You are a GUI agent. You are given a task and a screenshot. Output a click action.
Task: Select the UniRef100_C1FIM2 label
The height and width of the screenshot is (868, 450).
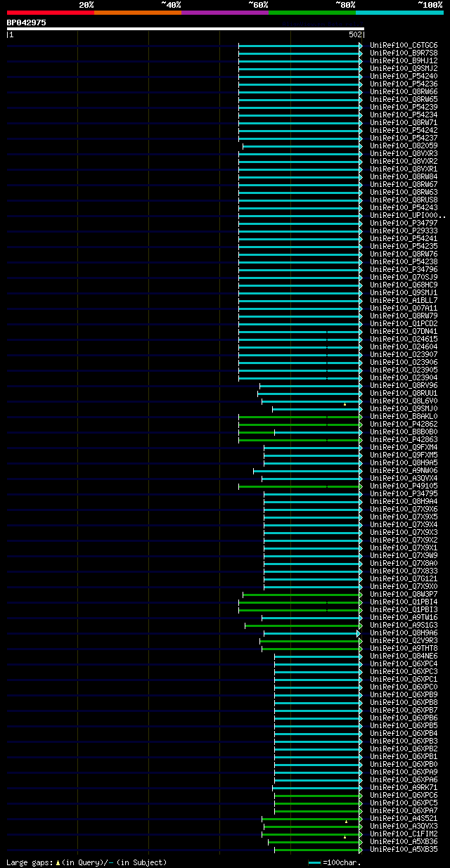pyautogui.click(x=404, y=834)
